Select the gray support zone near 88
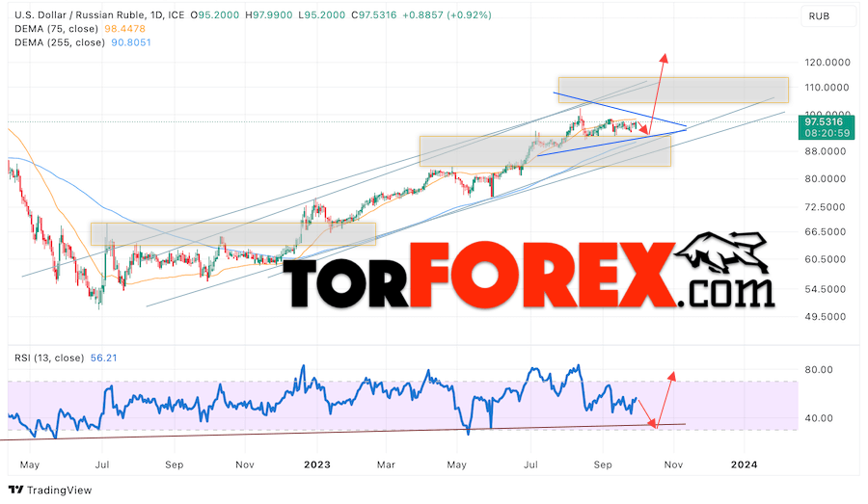The height and width of the screenshot is (504, 868). tap(545, 151)
